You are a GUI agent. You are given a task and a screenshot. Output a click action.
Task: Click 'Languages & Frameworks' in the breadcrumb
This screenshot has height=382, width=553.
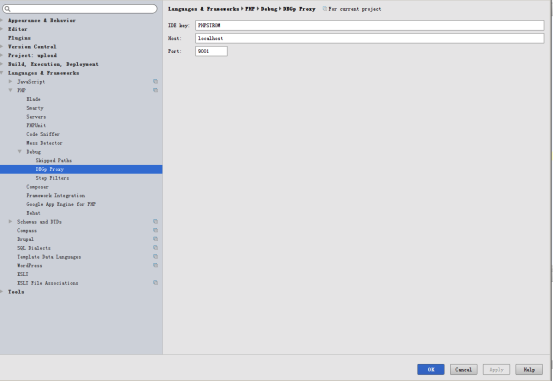tap(203, 9)
